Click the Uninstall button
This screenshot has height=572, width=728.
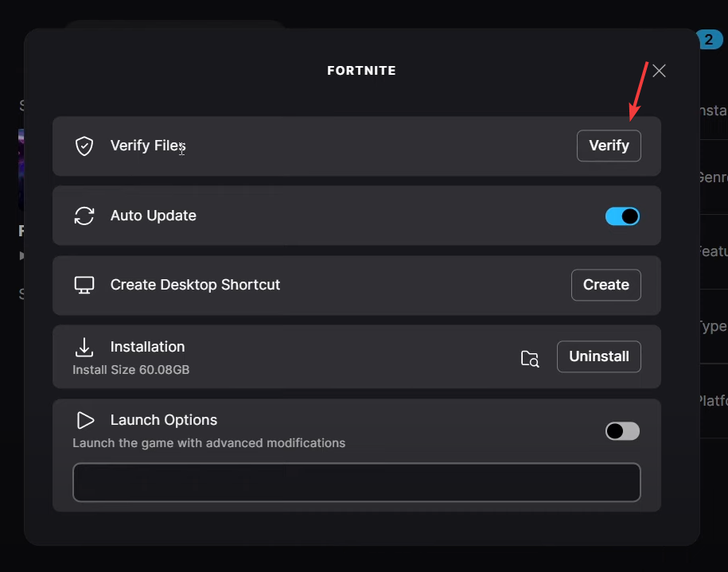[599, 356]
